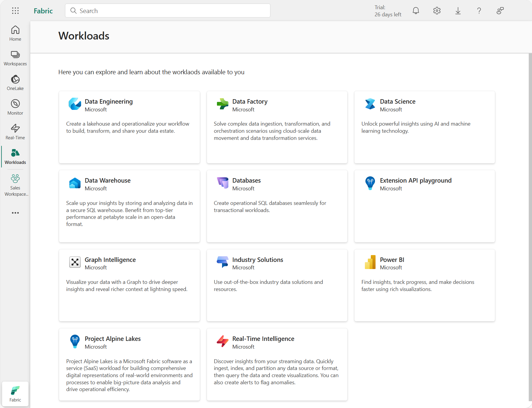Open the Data Factory card title
This screenshot has height=408, width=532.
(250, 102)
